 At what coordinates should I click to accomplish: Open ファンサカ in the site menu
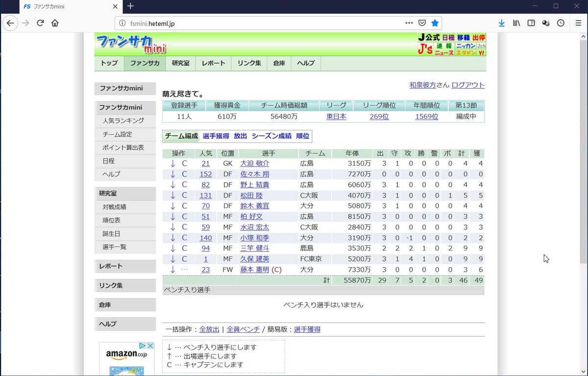145,63
